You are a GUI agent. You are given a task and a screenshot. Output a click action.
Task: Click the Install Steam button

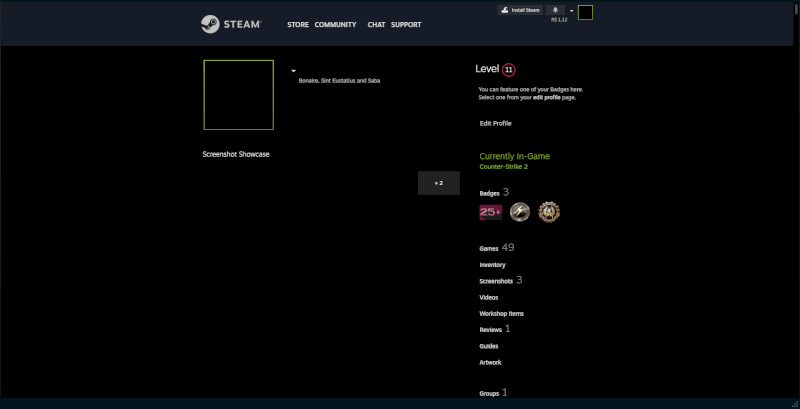[520, 10]
